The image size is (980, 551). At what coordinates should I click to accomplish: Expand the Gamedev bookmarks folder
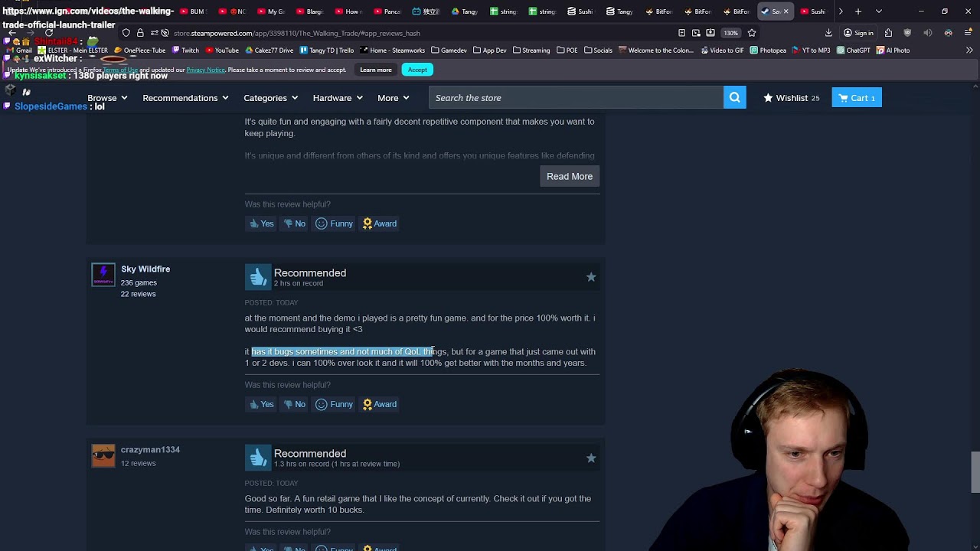tap(449, 51)
